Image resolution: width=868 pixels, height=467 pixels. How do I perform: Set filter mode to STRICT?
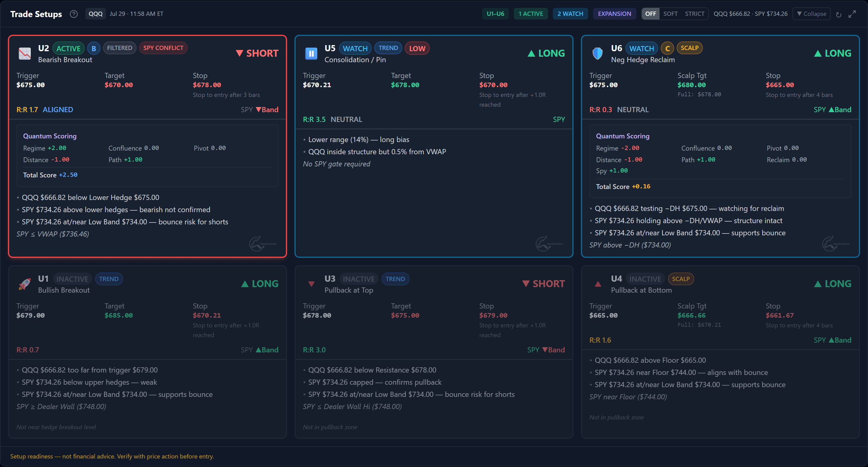(x=695, y=14)
